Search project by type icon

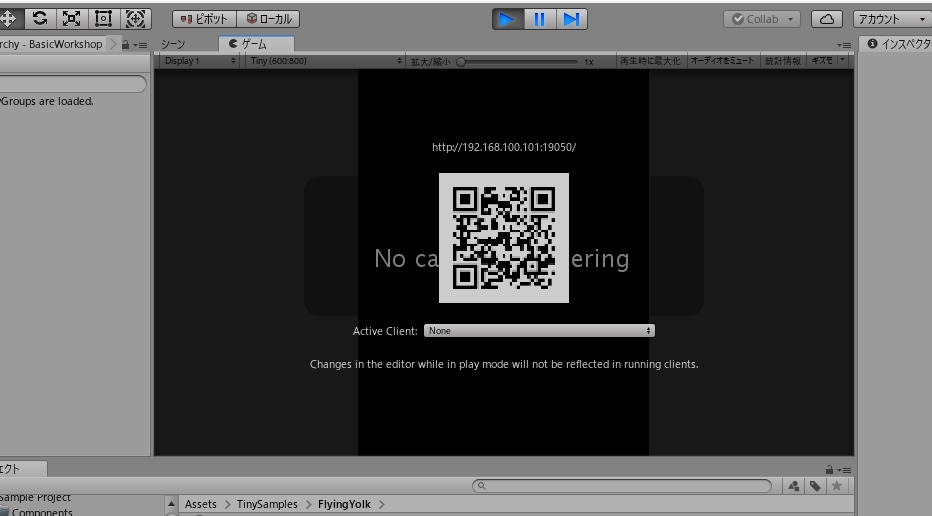(794, 486)
